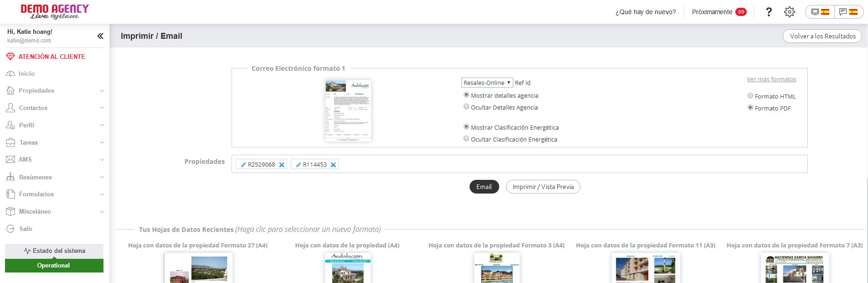Choose Formato PDF radio button
This screenshot has width=868, height=283.
pos(750,108)
